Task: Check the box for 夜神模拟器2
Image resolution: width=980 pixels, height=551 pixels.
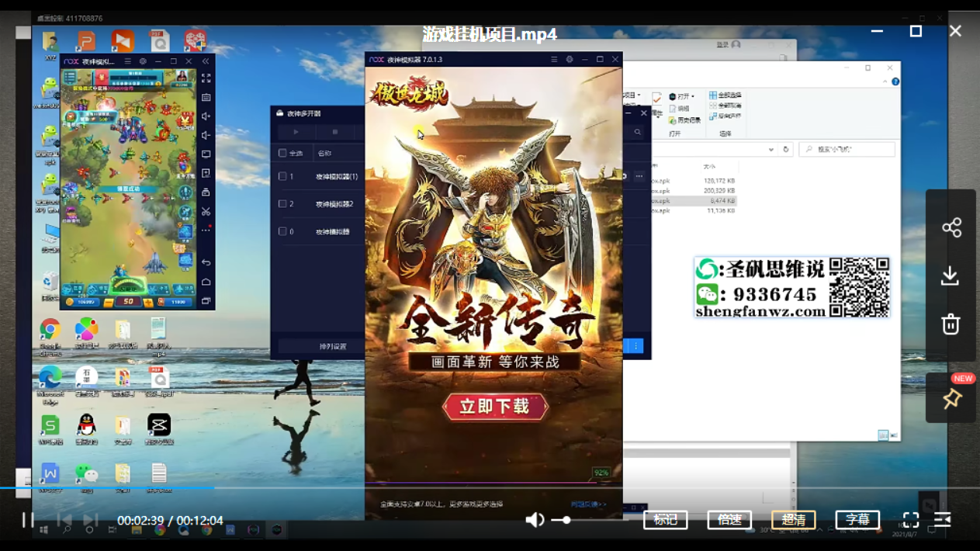Action: pos(282,204)
